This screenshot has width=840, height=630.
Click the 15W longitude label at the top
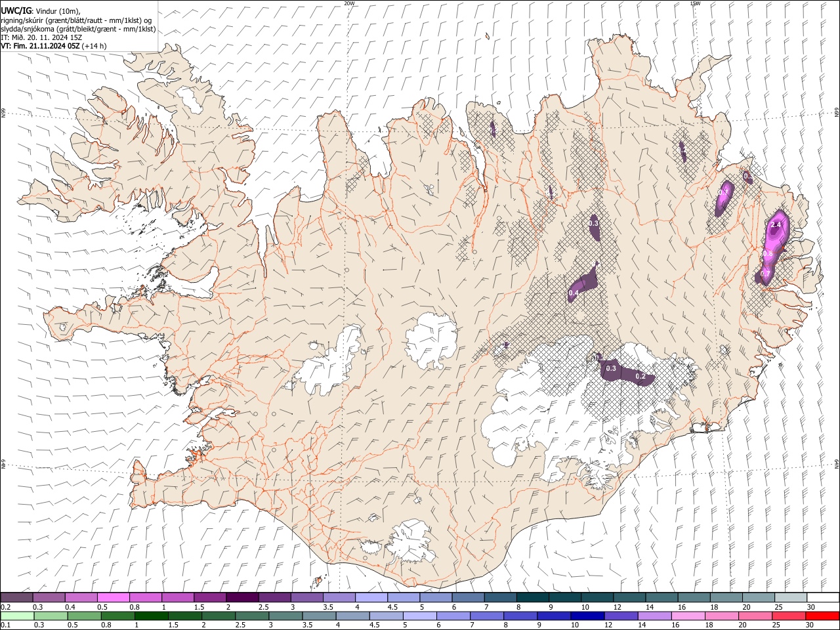(x=696, y=3)
